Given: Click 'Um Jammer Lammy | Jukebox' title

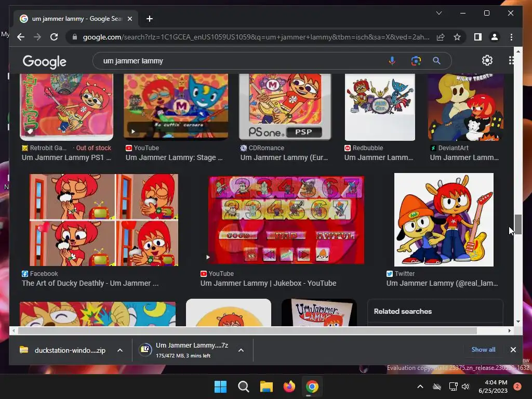Looking at the screenshot, I should click(269, 283).
